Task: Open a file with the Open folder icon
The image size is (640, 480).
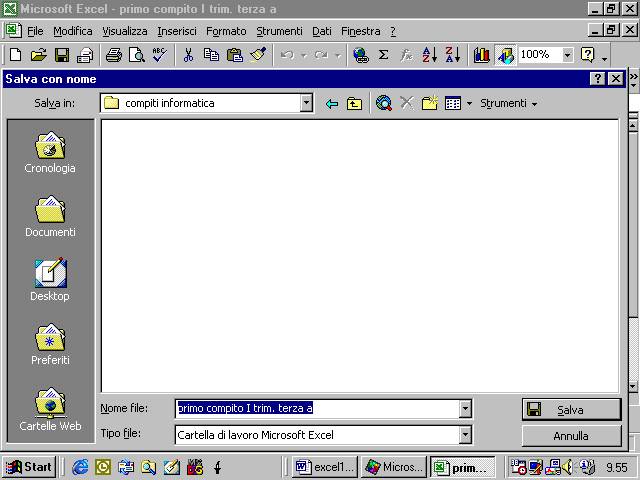Action: point(39,54)
